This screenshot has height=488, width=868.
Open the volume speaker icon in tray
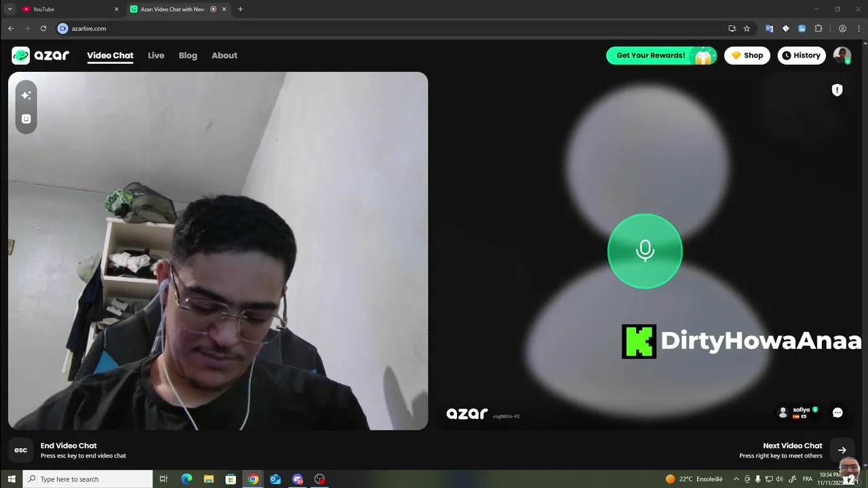point(781,479)
